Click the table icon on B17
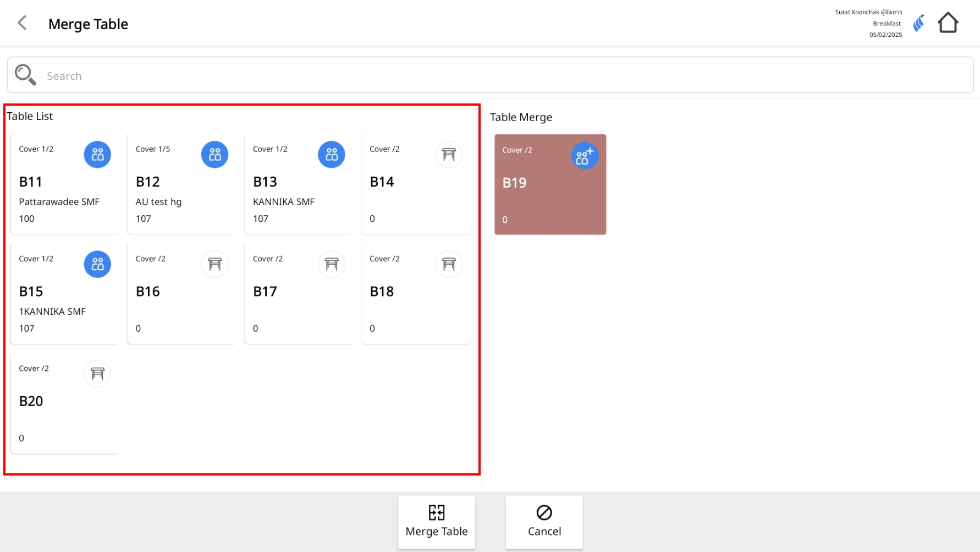The width and height of the screenshot is (980, 552). point(332,264)
